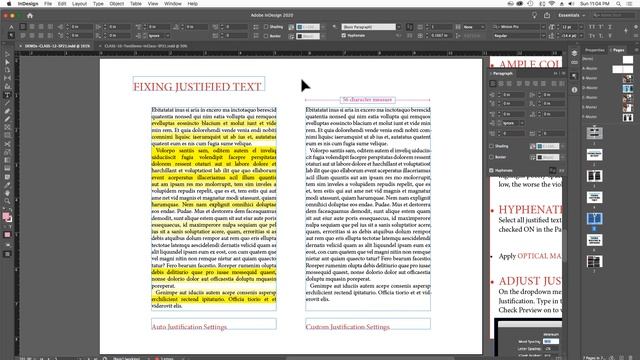Select the Pen tool
The width and height of the screenshot is (640, 360).
point(7,111)
